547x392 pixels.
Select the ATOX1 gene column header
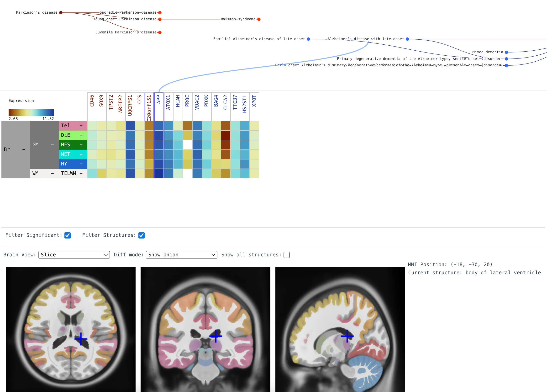pyautogui.click(x=168, y=107)
